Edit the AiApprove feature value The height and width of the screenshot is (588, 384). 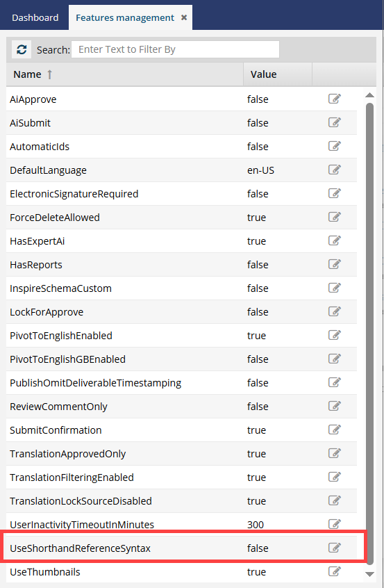(x=334, y=99)
